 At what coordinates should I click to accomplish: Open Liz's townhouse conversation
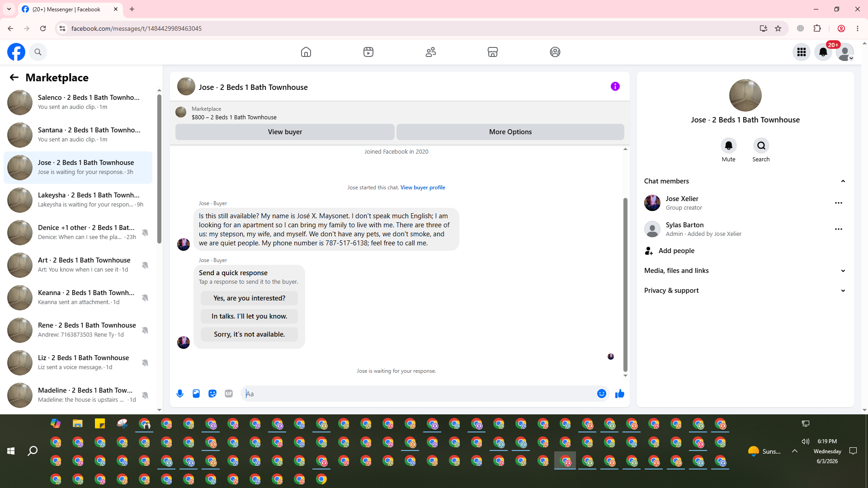[78, 362]
